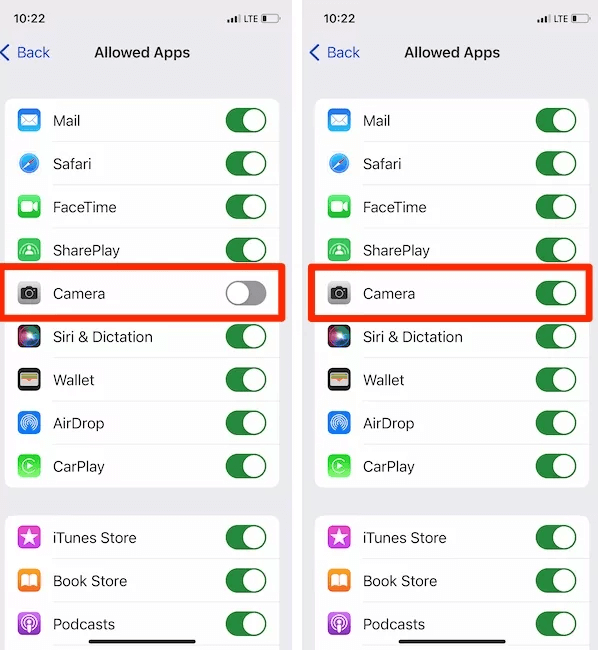Tap Back button in right screen
This screenshot has height=650, width=598.
335,53
